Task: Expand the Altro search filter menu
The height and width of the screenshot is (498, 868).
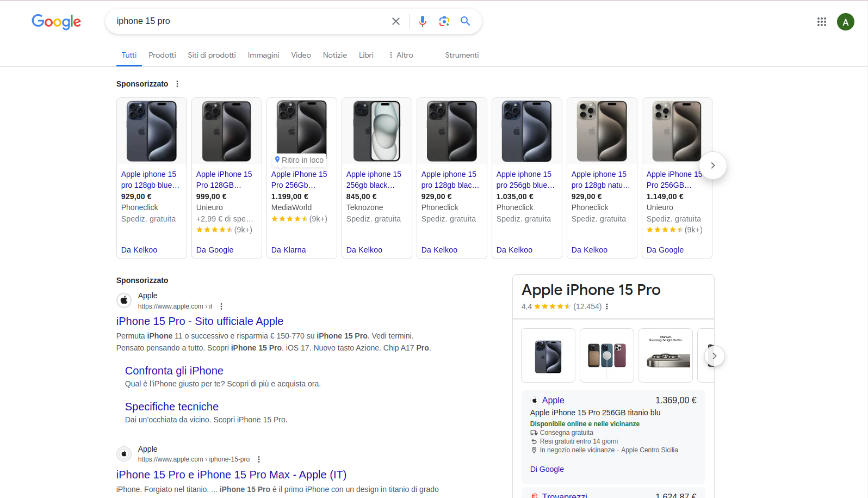Action: pyautogui.click(x=401, y=55)
